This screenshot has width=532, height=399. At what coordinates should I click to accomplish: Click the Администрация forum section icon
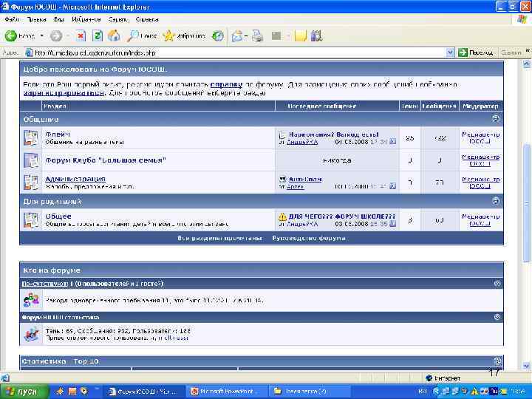click(31, 183)
